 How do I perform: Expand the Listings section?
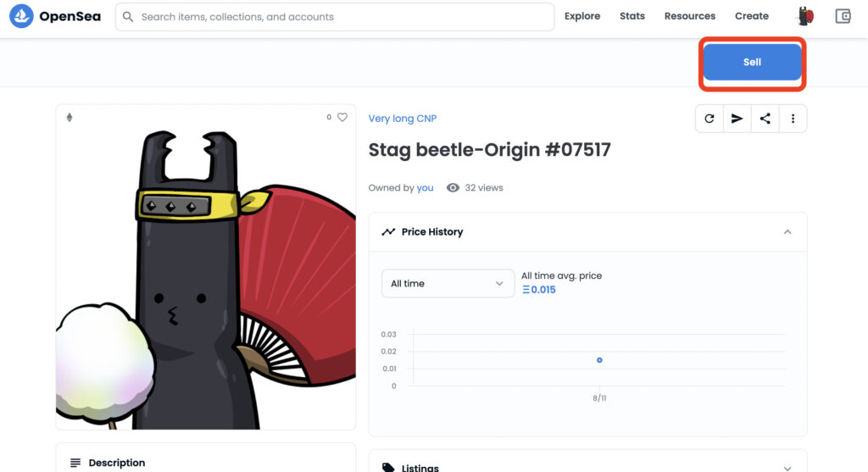(787, 467)
